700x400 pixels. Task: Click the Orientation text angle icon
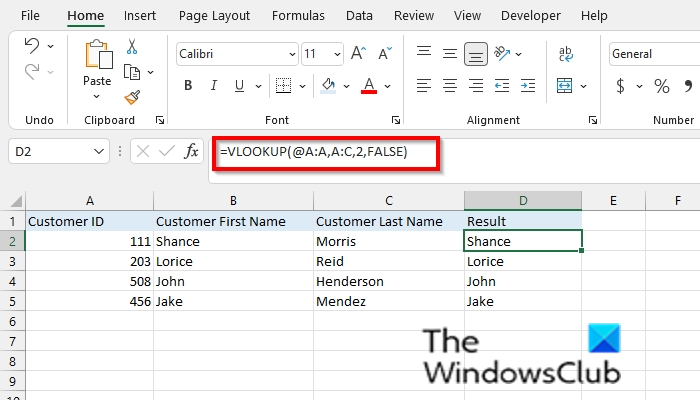(502, 54)
